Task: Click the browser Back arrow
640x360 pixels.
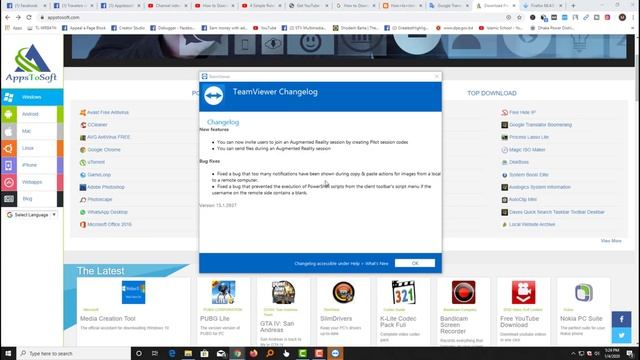Action: (8, 18)
